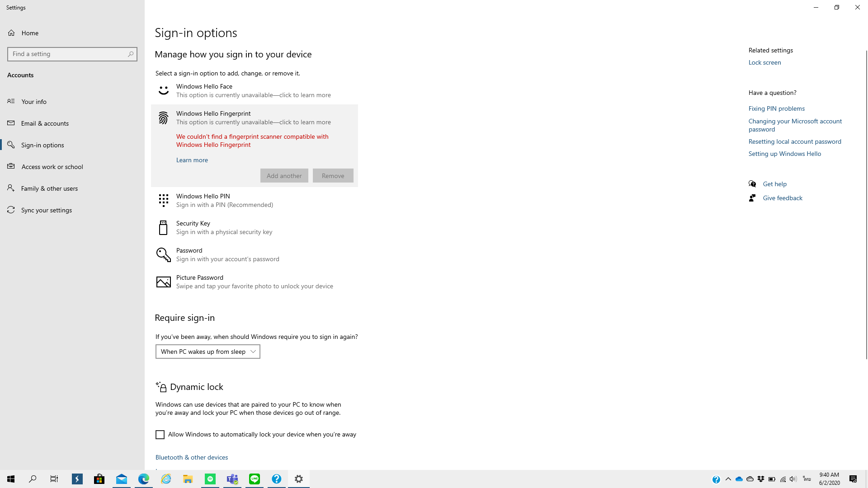Image resolution: width=868 pixels, height=488 pixels.
Task: Click the Security Key USB icon
Action: click(x=163, y=228)
